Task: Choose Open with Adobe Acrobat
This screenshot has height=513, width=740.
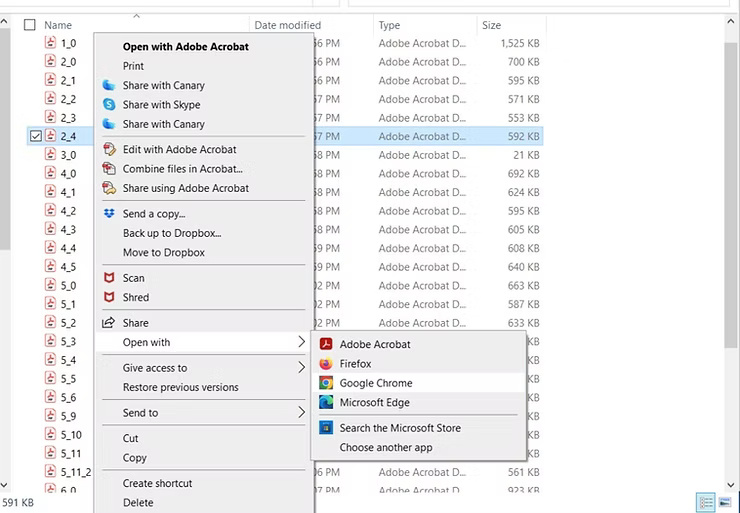Action: pos(185,46)
